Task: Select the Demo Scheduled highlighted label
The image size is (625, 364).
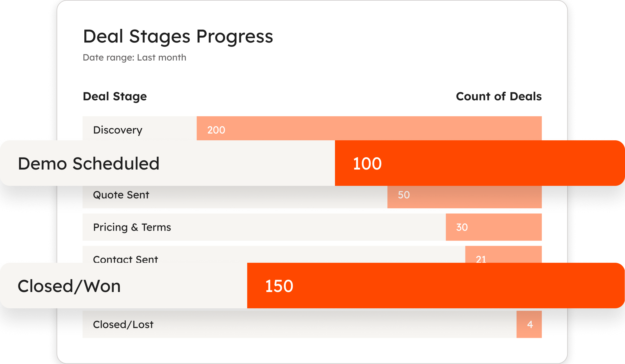Action: pos(89,163)
